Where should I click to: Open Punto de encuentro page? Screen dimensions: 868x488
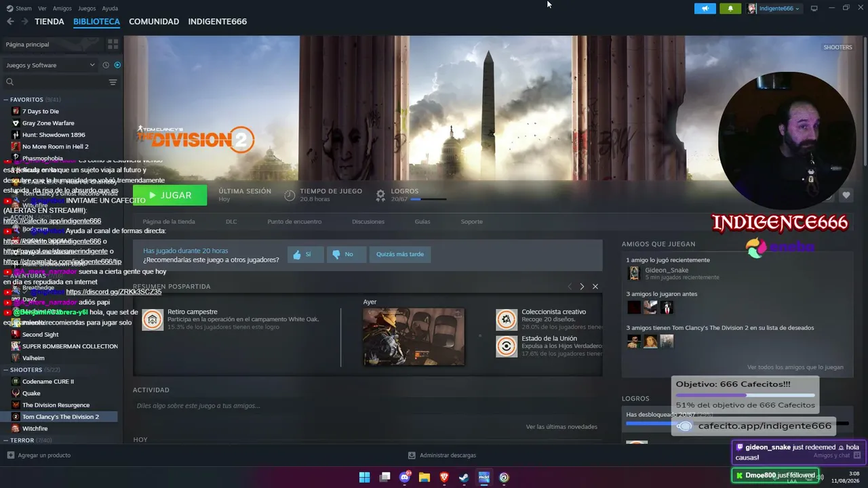click(294, 222)
